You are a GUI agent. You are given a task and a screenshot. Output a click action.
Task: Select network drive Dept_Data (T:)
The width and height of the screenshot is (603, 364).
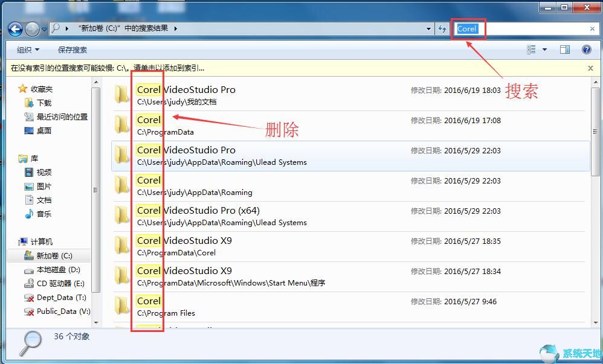tap(62, 298)
